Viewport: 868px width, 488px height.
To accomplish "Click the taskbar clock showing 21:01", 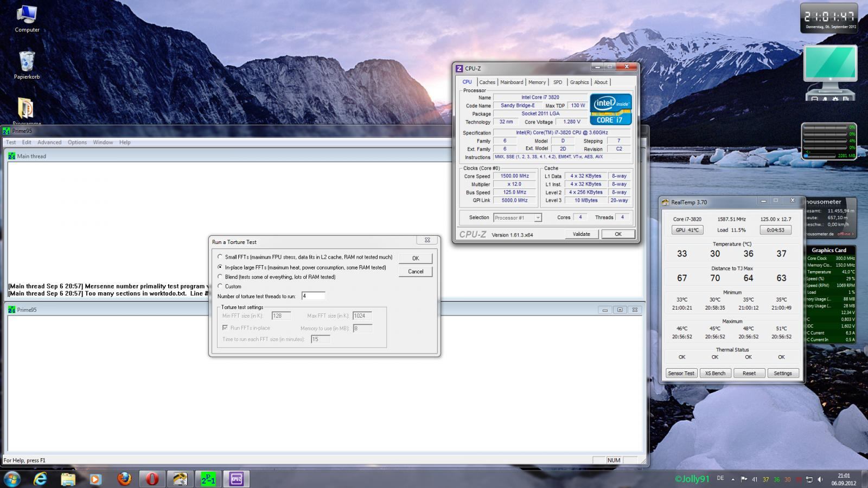I will pyautogui.click(x=844, y=479).
